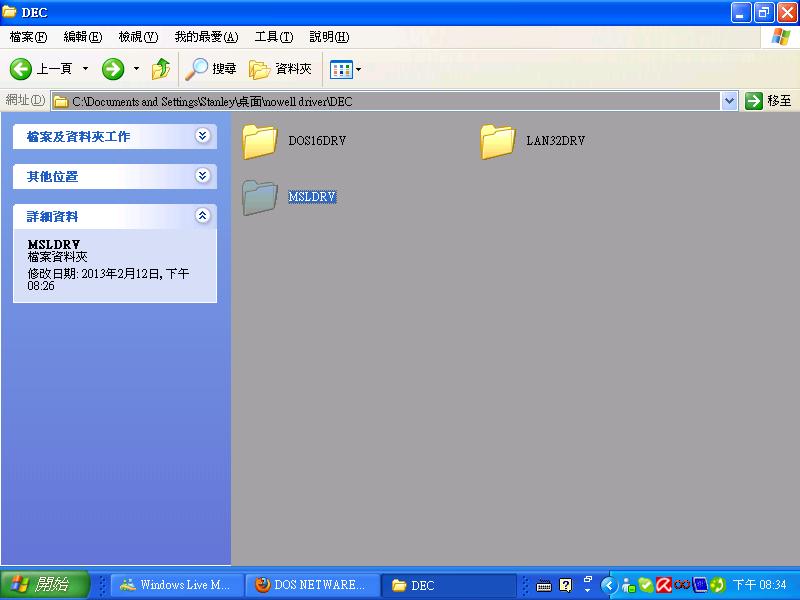
Task: Restore down the DEC window
Action: 764,12
